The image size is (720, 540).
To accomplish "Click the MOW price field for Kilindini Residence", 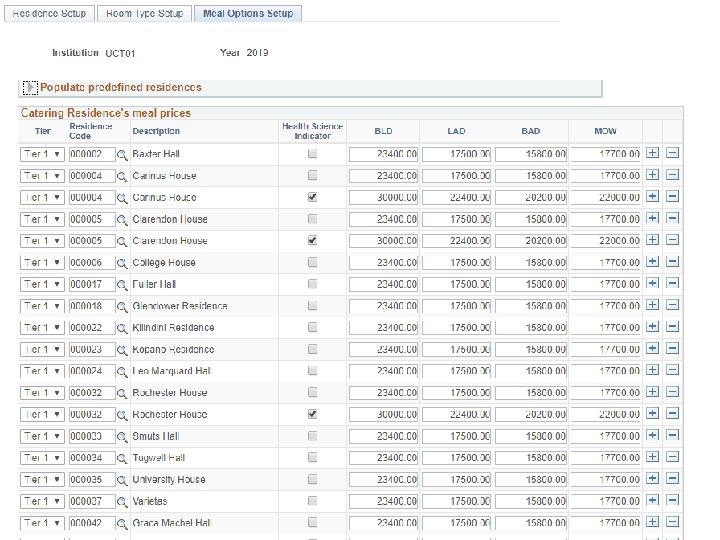I will (x=603, y=328).
